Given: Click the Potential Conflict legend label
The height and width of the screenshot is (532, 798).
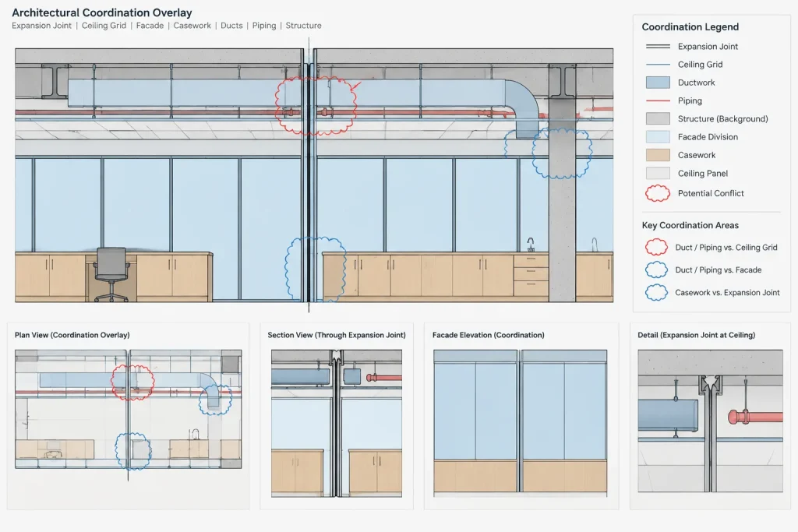Looking at the screenshot, I should (711, 193).
